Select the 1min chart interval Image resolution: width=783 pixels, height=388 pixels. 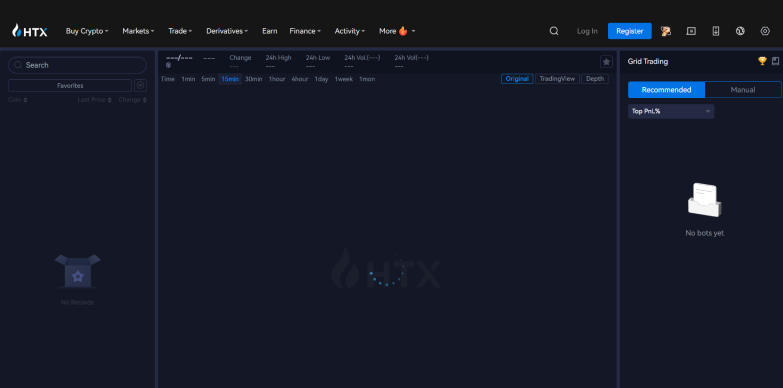pyautogui.click(x=188, y=79)
